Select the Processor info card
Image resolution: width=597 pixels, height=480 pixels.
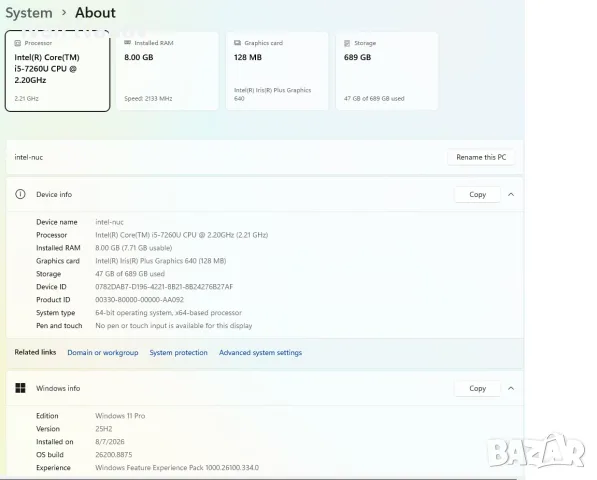(x=57, y=71)
